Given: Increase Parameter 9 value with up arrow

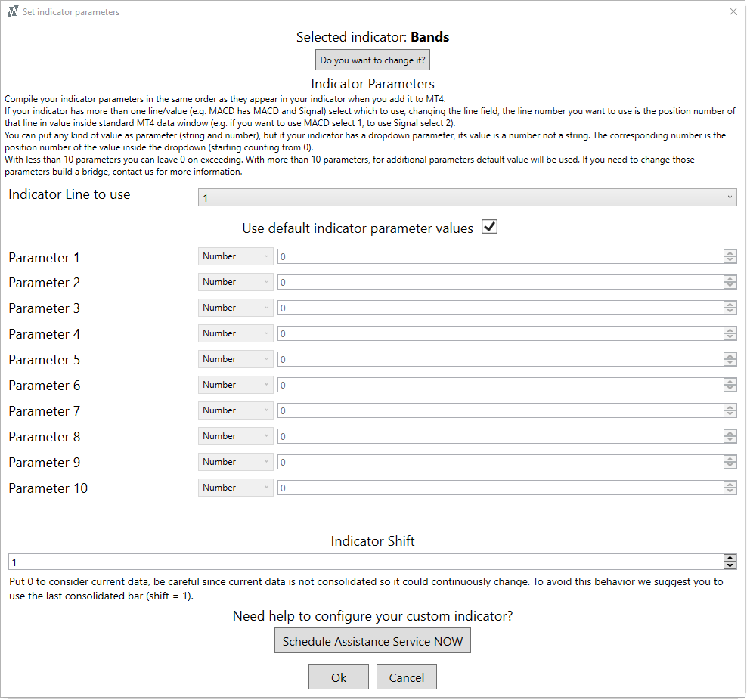Looking at the screenshot, I should [730, 459].
